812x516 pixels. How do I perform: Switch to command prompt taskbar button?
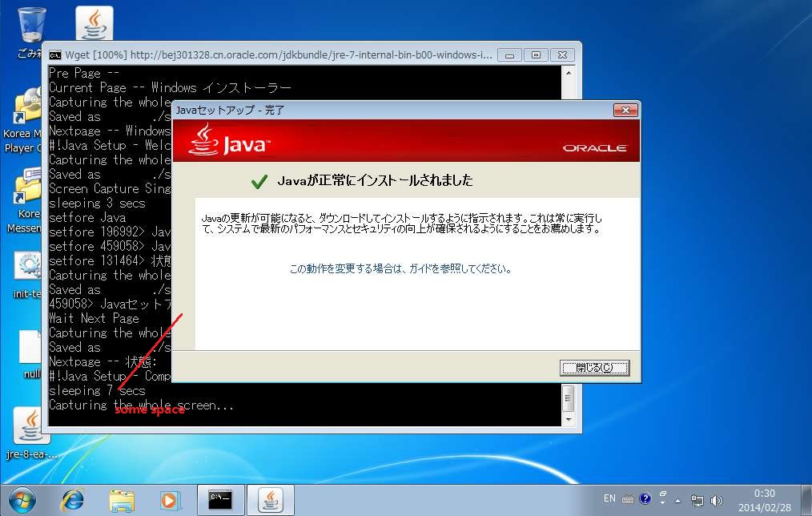220,500
